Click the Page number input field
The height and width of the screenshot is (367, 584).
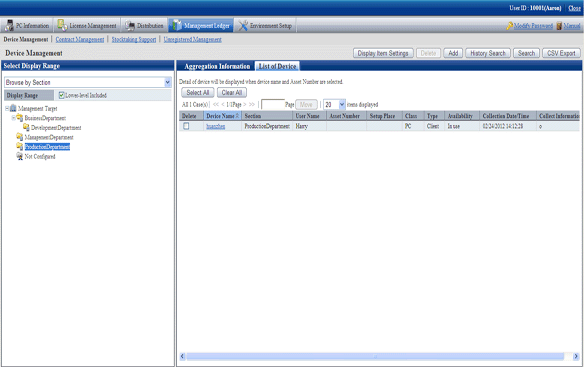tap(273, 105)
